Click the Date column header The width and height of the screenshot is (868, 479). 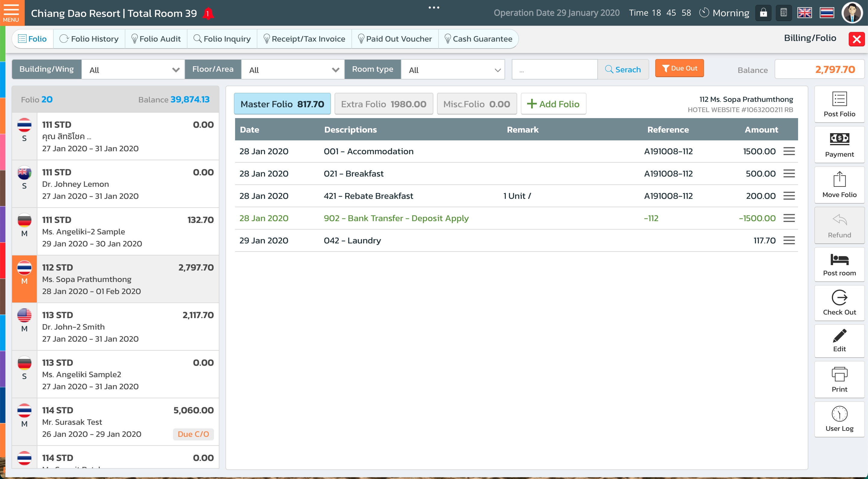(x=249, y=130)
